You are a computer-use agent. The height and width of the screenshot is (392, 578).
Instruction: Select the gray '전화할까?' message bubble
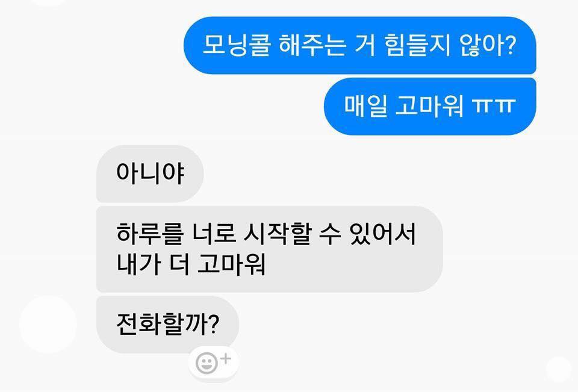[167, 325]
